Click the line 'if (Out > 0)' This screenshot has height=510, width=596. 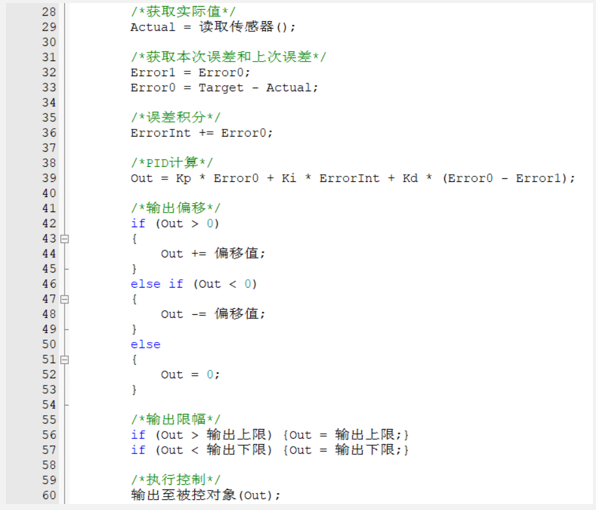coord(175,223)
